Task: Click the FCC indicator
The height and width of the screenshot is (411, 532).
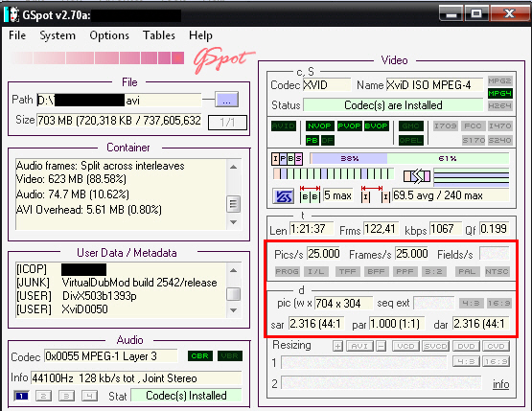Action: [473, 126]
